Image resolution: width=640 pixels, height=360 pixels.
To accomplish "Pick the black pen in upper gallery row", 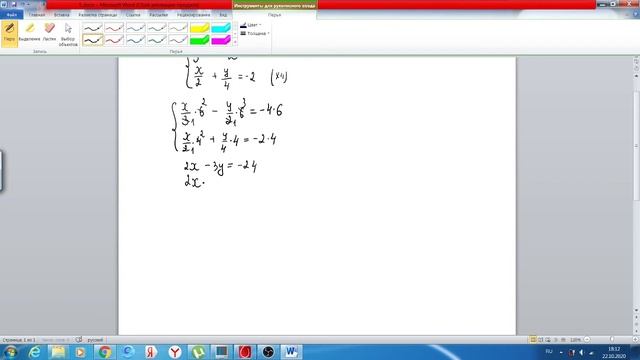I will tap(93, 28).
